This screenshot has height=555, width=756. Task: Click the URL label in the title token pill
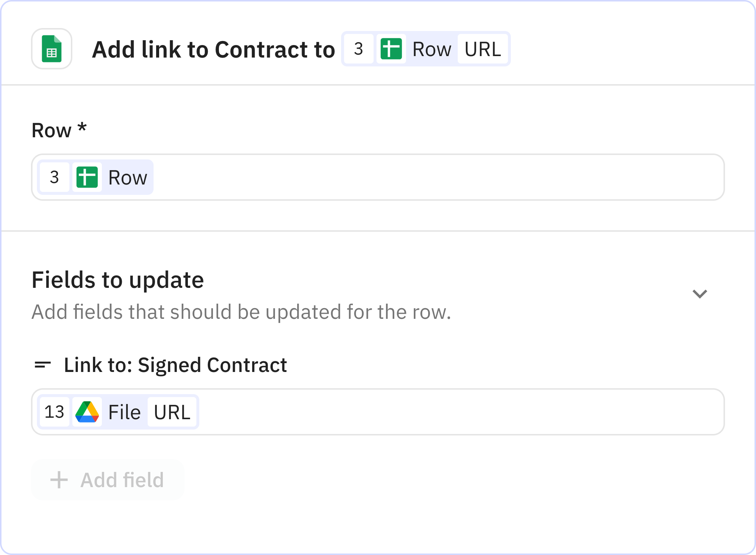point(482,48)
